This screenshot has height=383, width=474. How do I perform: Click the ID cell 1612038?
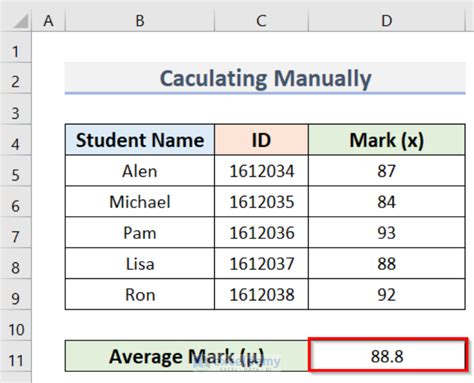point(261,295)
